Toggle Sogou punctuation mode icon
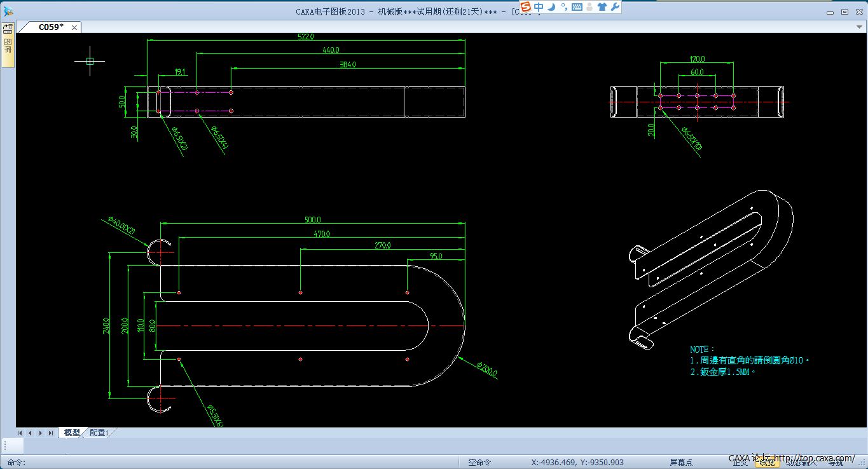This screenshot has width=868, height=469. tap(563, 7)
